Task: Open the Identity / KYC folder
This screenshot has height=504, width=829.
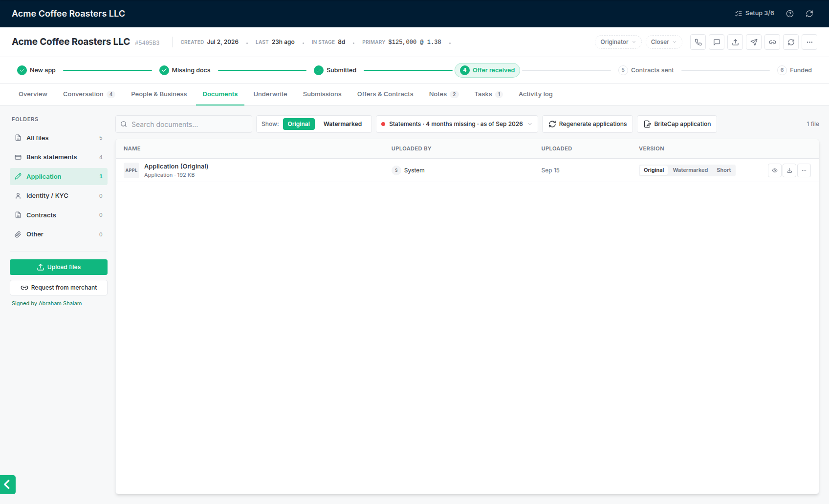Action: (59, 196)
